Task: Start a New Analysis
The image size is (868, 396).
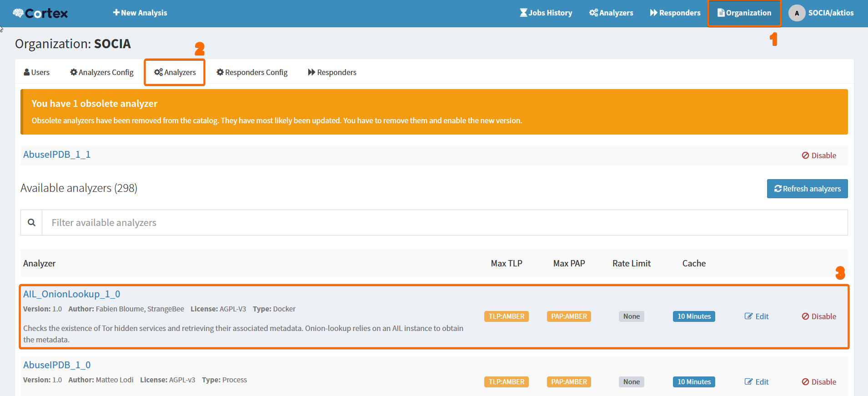Action: pos(140,13)
